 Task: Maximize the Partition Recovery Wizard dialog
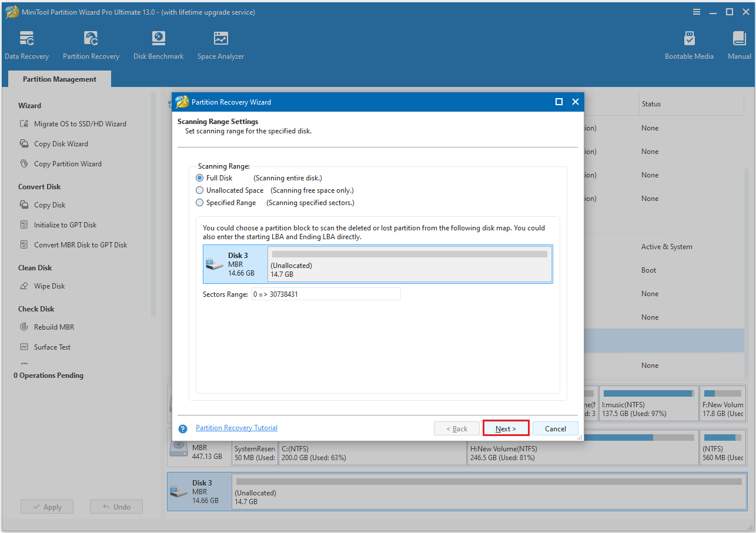pos(559,102)
